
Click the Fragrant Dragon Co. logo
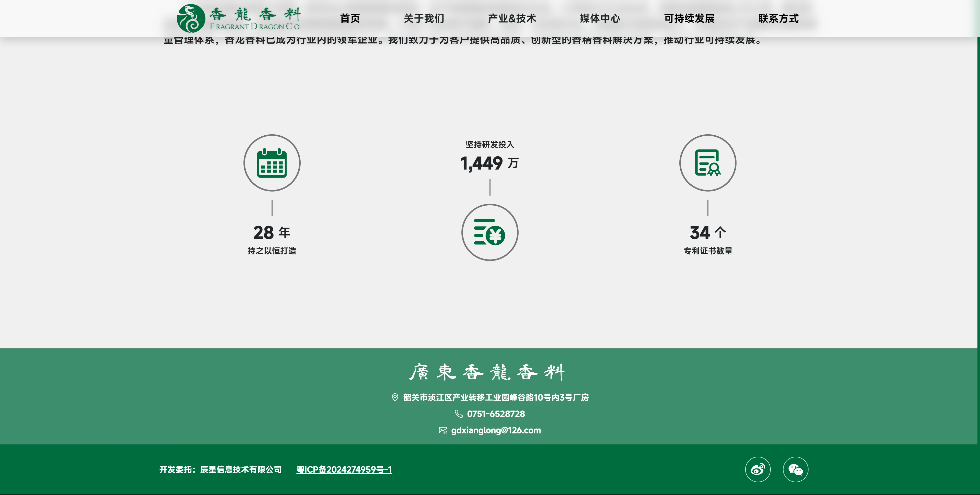239,18
